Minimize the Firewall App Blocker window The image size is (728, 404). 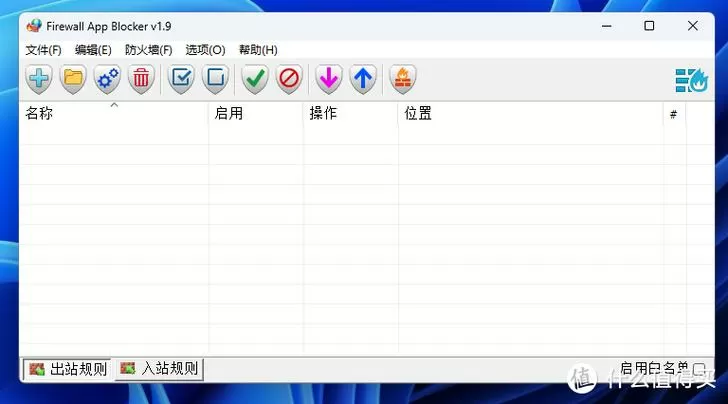tap(606, 26)
